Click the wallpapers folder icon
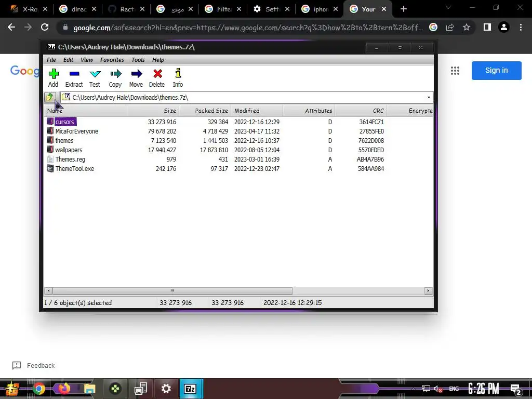532x399 pixels. coord(50,150)
